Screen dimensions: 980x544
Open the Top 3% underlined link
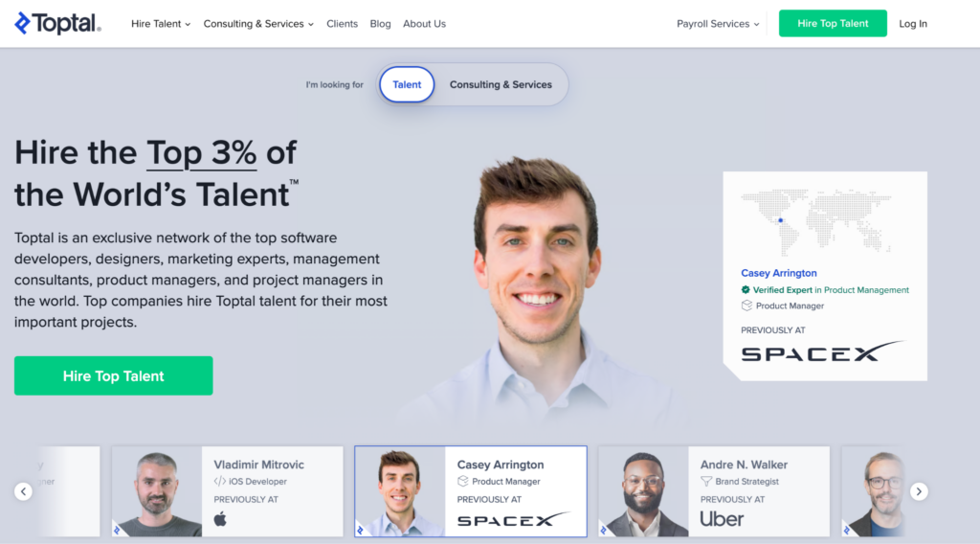201,152
